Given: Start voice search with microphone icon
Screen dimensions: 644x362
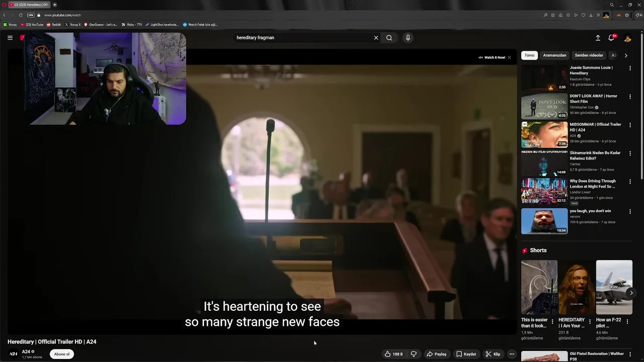Looking at the screenshot, I should [408, 38].
